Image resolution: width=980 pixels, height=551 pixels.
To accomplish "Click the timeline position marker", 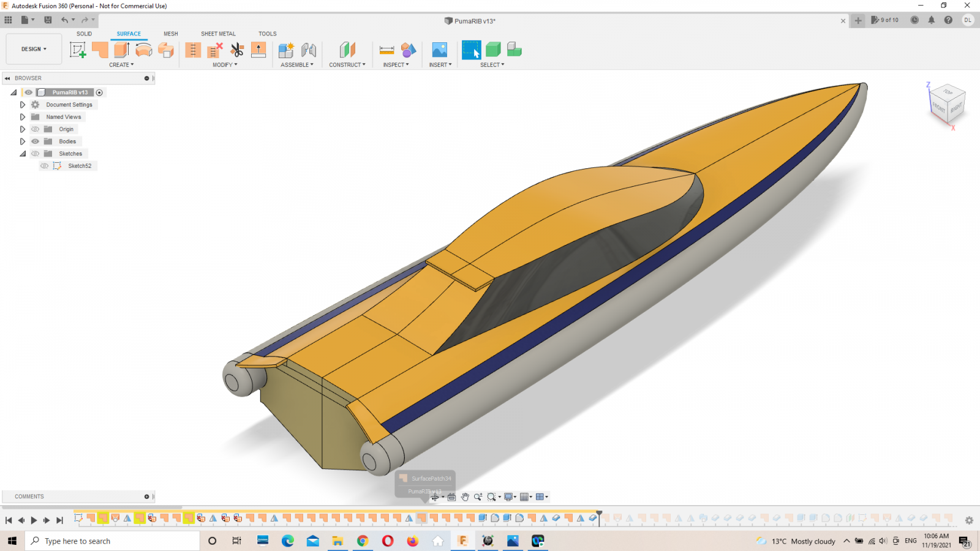I will tap(599, 517).
